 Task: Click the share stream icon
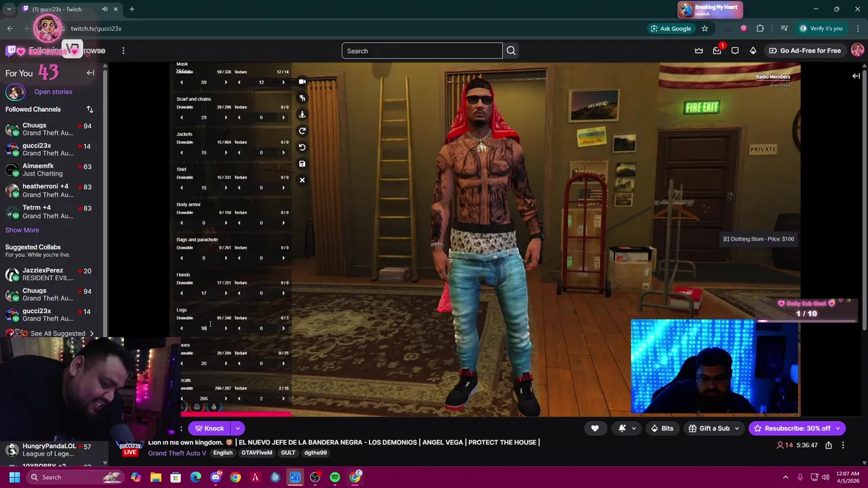829,445
